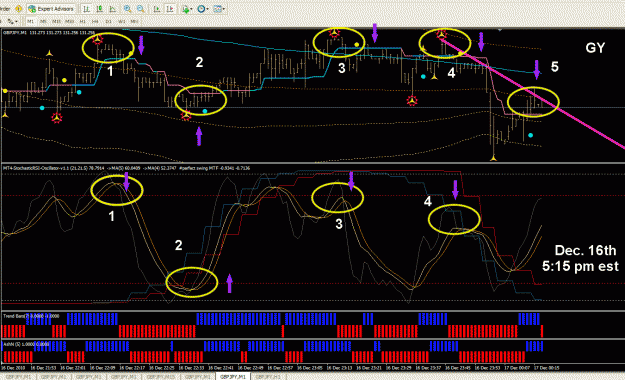This screenshot has width=625, height=380.
Task: Click the '16 Dec 23:05' time axis label
Action: point(309,368)
